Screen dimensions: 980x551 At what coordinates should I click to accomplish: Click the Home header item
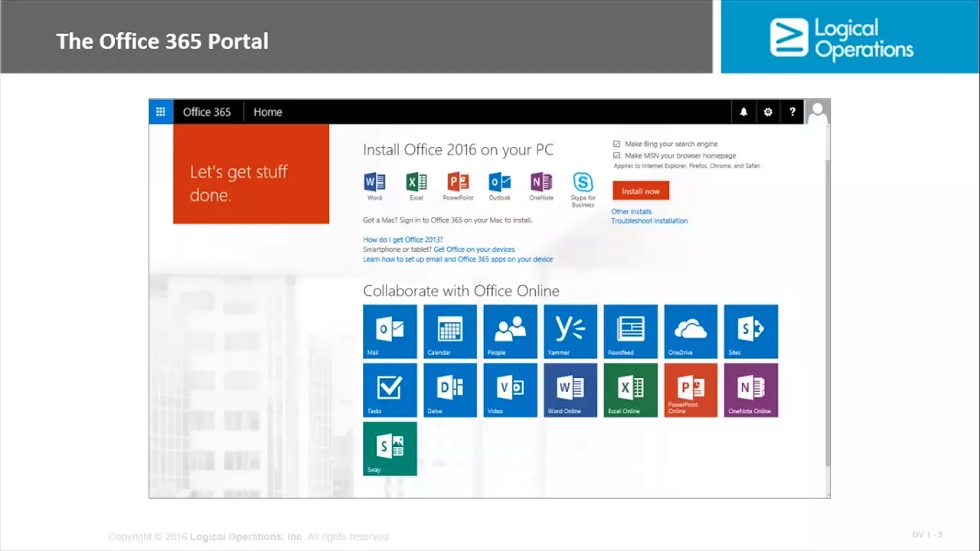click(268, 112)
